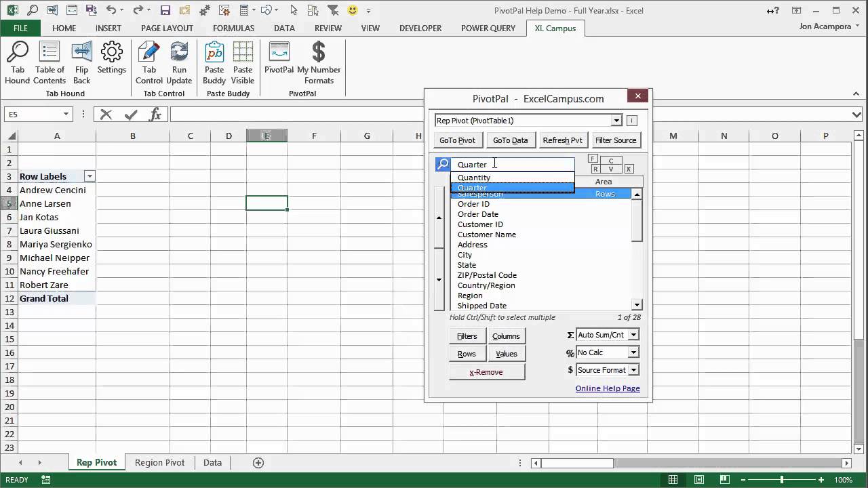Toggle the V values area box
868x488 pixels.
pos(611,169)
